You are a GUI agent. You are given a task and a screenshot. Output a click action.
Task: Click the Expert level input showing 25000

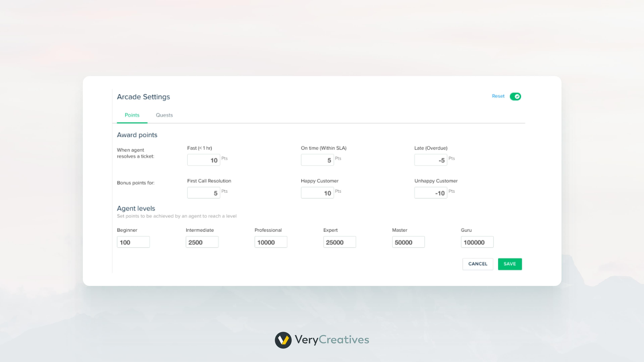pyautogui.click(x=339, y=242)
